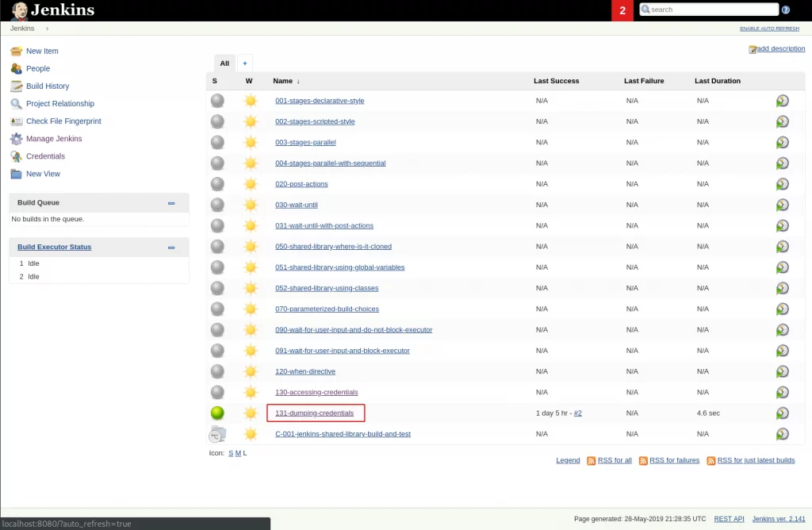Click green status ball of 131-dumping-credentials

pyautogui.click(x=217, y=413)
